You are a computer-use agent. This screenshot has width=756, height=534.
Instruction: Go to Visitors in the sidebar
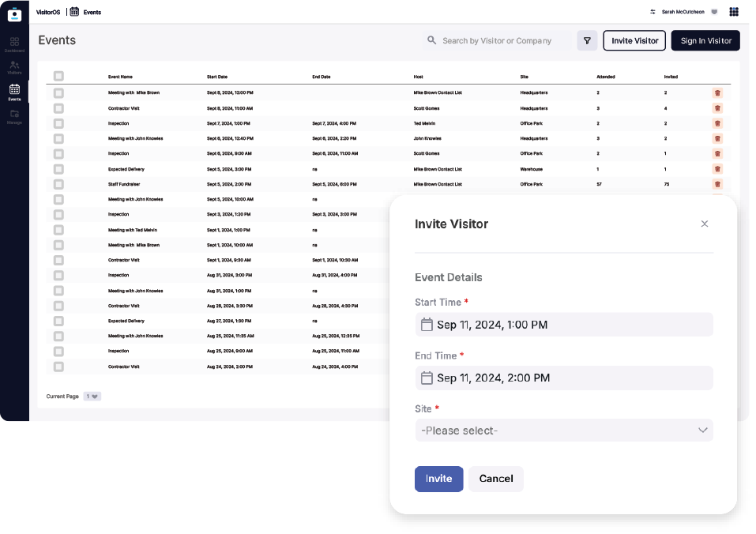point(14,67)
